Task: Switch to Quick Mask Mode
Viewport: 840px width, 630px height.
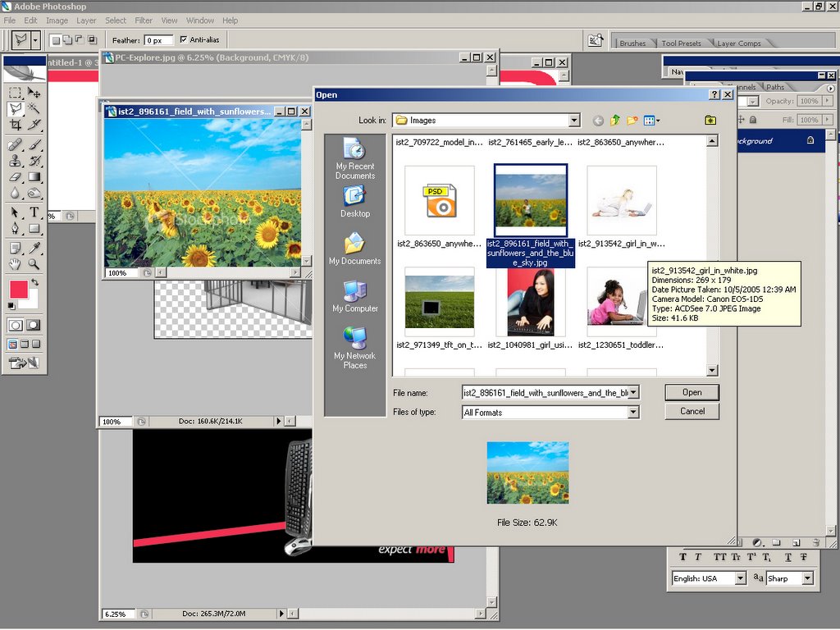Action: 33,325
